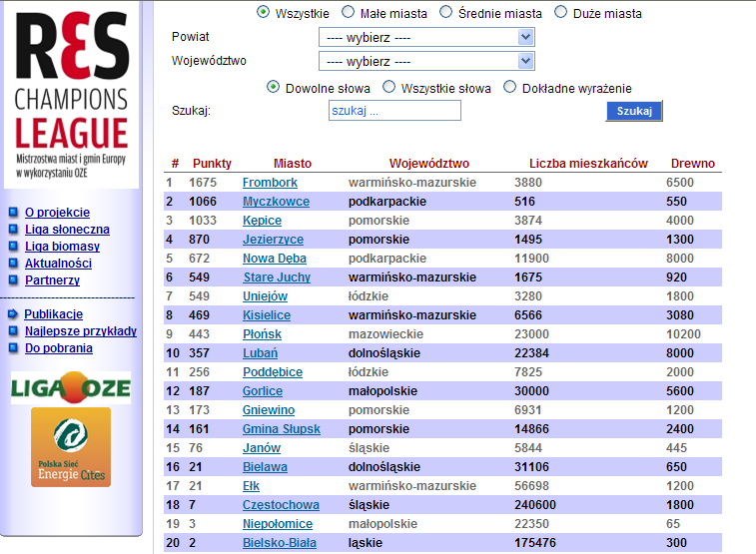Viewport: 756px width, 554px height.
Task: Open the Płońsk city link
Action: [262, 334]
